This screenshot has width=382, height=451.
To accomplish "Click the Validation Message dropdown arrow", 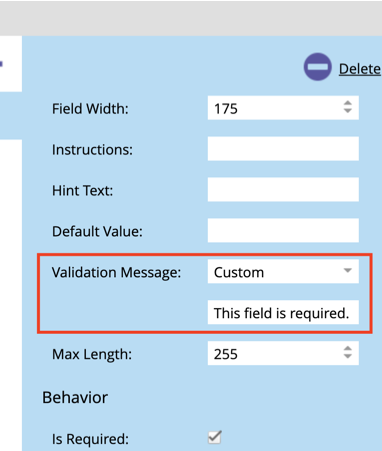I will (348, 270).
